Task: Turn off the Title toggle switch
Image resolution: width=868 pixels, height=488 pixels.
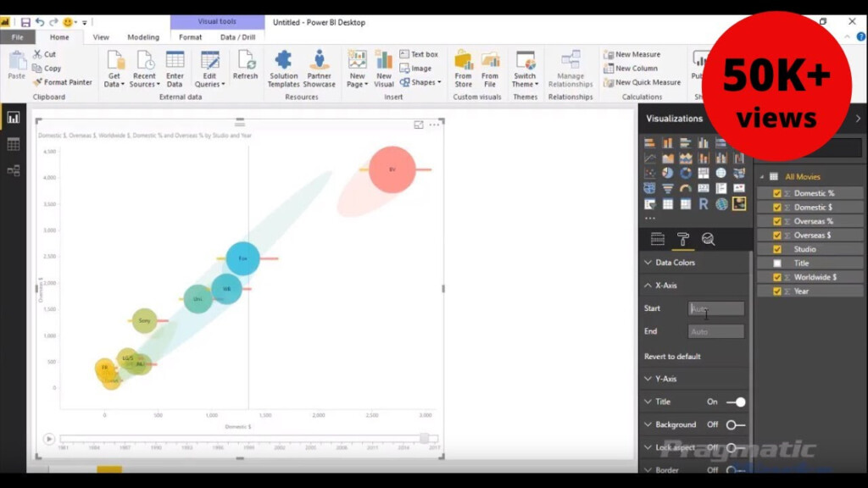Action: click(x=736, y=402)
